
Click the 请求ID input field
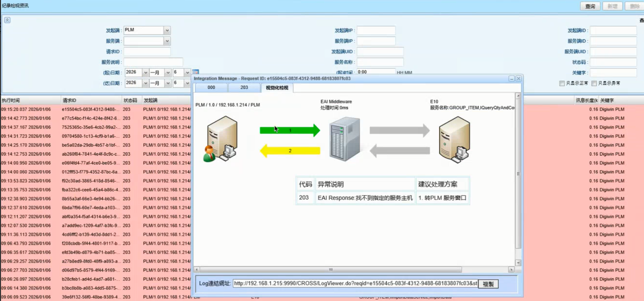147,52
